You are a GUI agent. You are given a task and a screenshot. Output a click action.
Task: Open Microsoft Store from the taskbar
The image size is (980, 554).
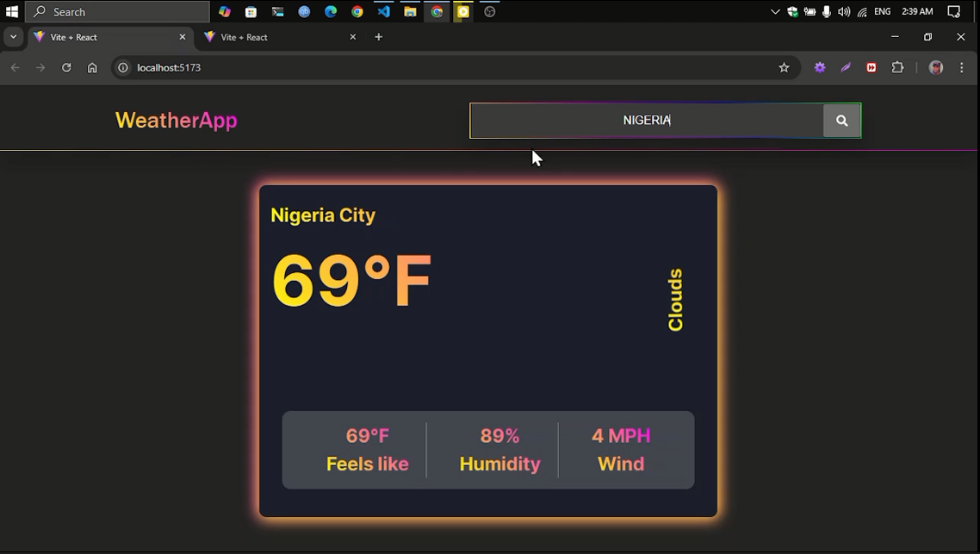coord(251,11)
